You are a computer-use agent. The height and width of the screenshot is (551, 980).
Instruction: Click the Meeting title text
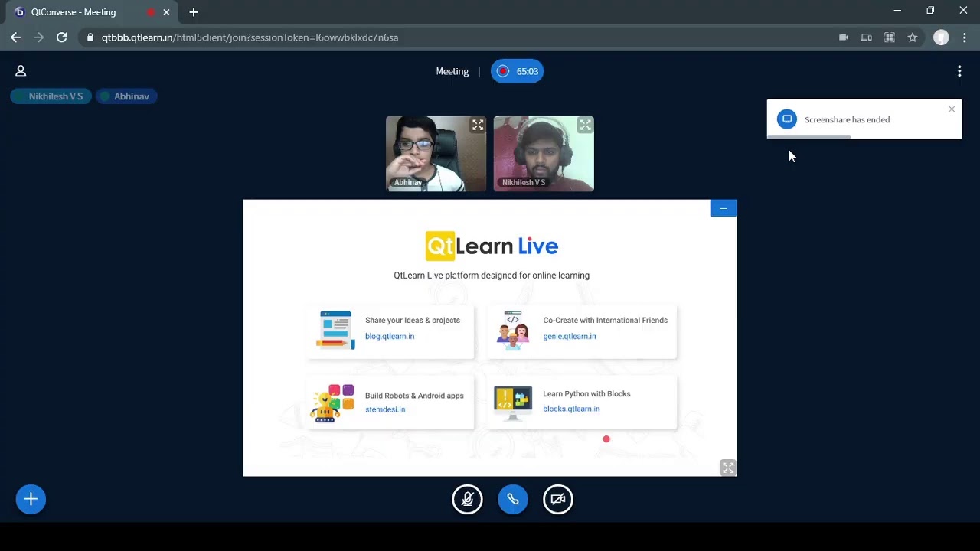452,71
